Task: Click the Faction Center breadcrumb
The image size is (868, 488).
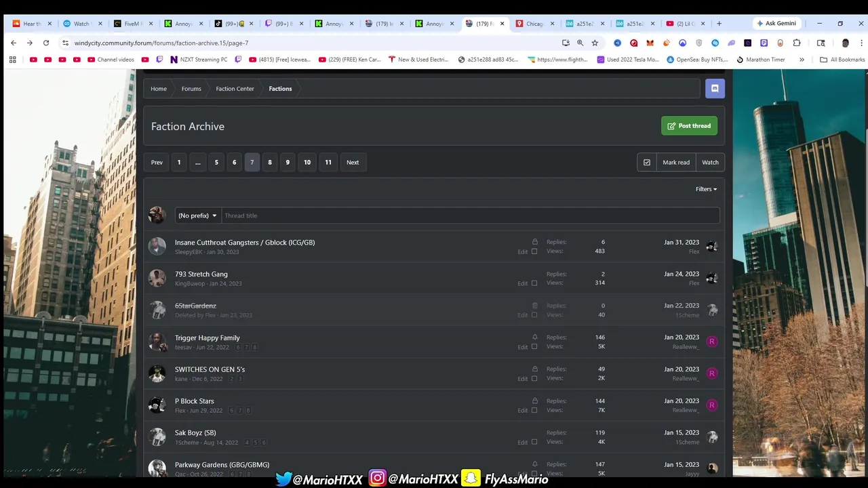Action: tap(235, 89)
